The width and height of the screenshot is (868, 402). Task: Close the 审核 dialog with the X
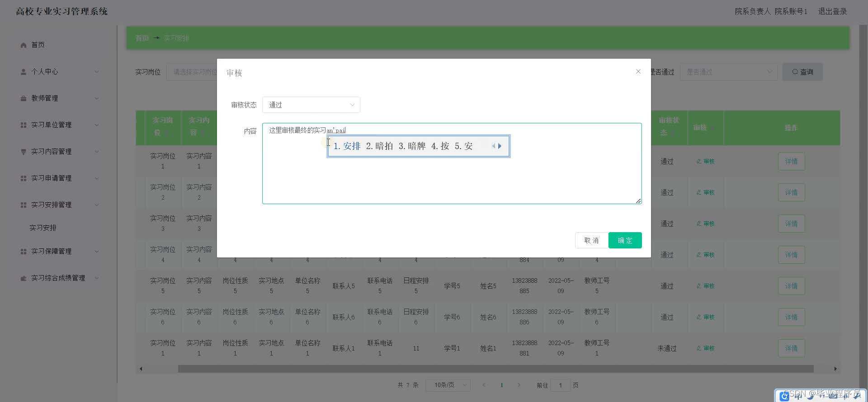638,71
